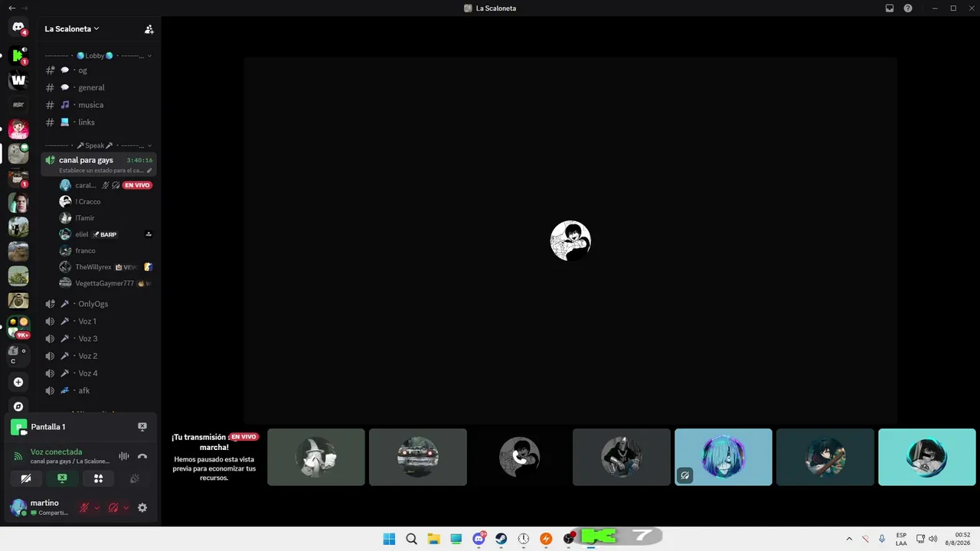Open voice connection quality info
This screenshot has height=551, width=980.
(x=18, y=457)
